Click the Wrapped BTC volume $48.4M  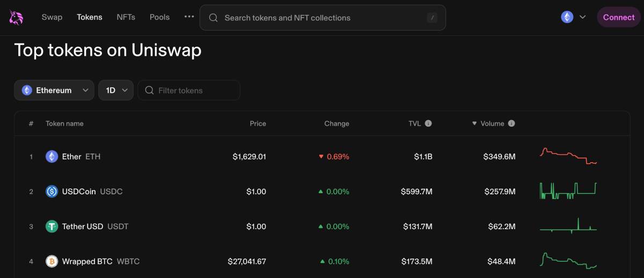[502, 261]
